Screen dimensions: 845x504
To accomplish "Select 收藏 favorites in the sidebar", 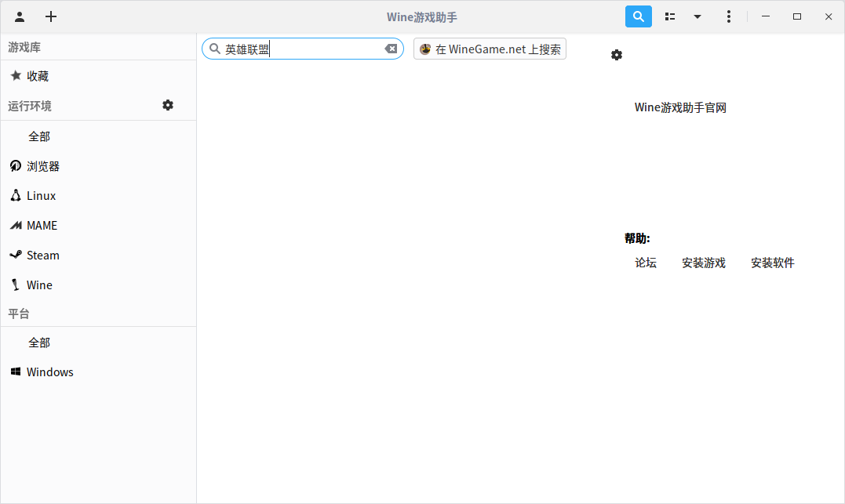I will (98, 76).
